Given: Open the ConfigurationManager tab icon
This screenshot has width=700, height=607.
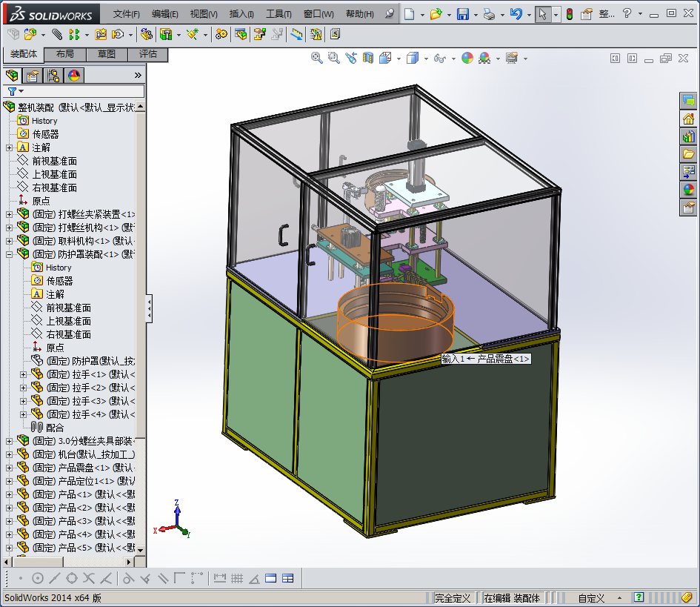Looking at the screenshot, I should click(53, 75).
